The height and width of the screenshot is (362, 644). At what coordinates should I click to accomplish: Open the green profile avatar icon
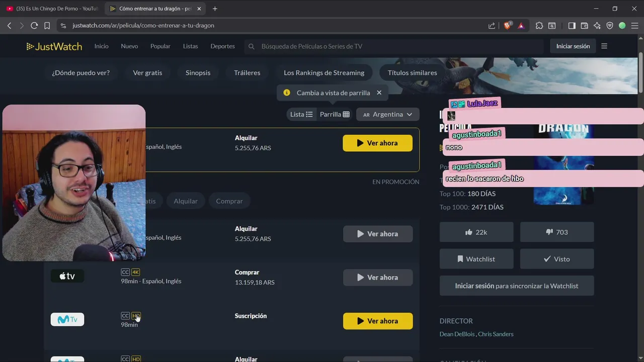click(x=622, y=26)
